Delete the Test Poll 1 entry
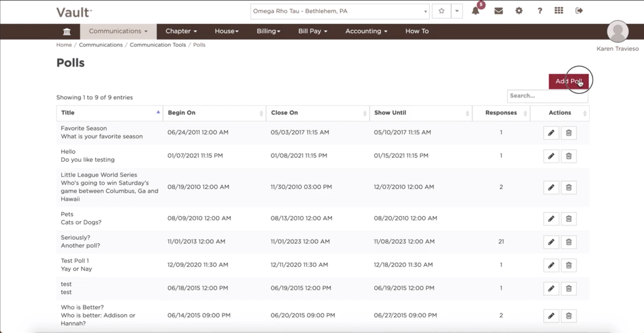The width and height of the screenshot is (644, 333). [569, 265]
